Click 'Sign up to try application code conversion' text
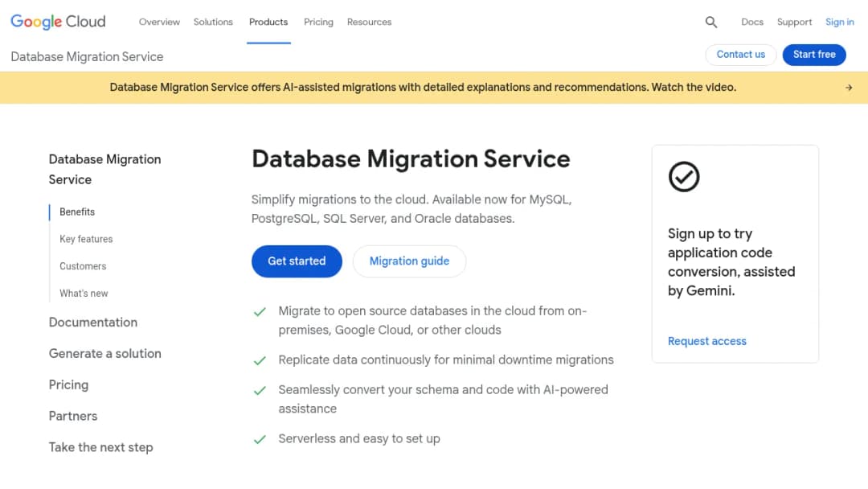 point(731,262)
